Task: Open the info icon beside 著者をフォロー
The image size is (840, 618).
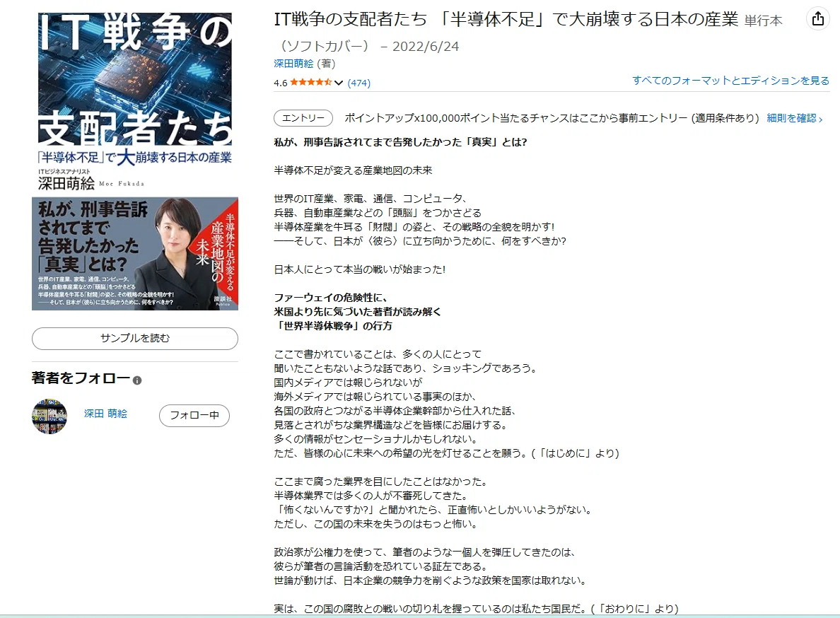Action: [137, 380]
